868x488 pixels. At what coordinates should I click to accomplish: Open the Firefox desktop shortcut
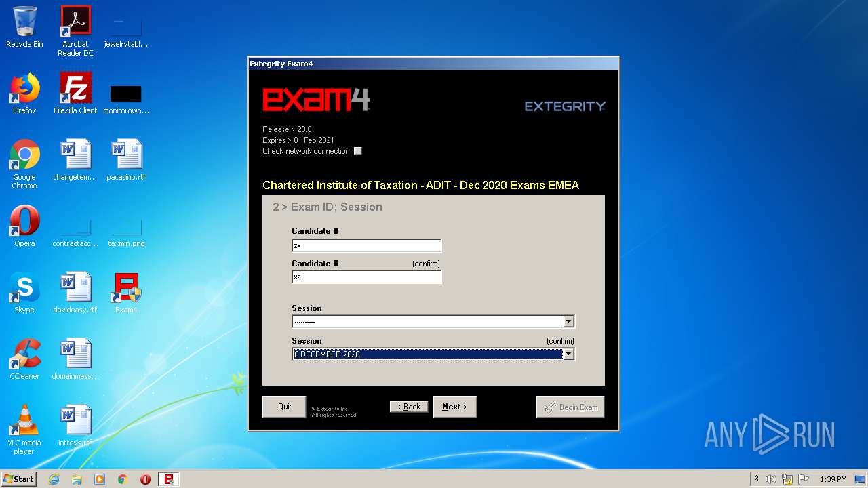[x=24, y=94]
